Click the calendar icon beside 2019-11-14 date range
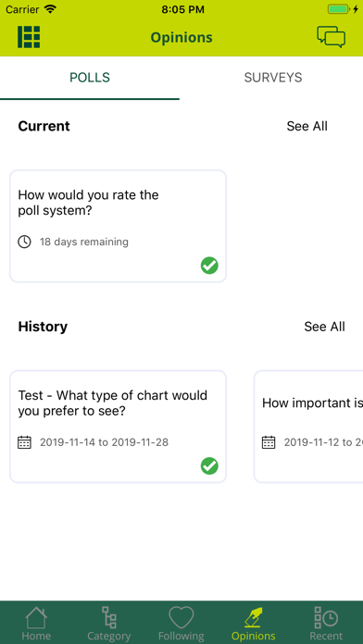 24,442
